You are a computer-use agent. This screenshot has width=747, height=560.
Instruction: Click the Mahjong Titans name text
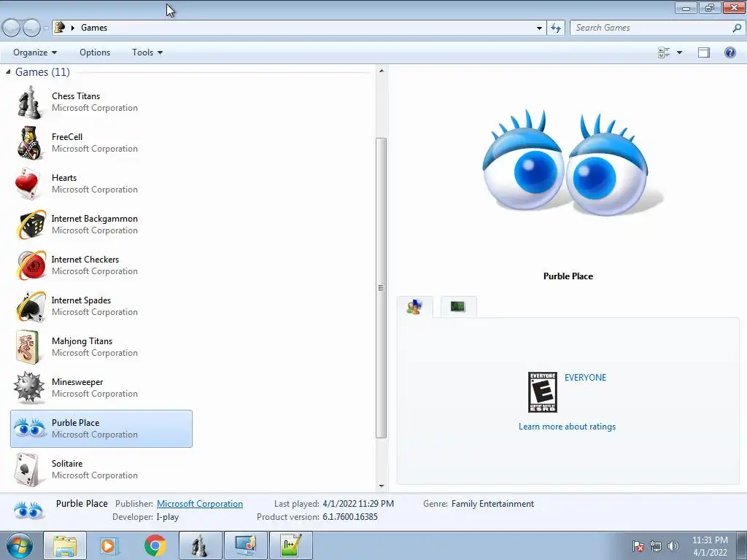82,341
